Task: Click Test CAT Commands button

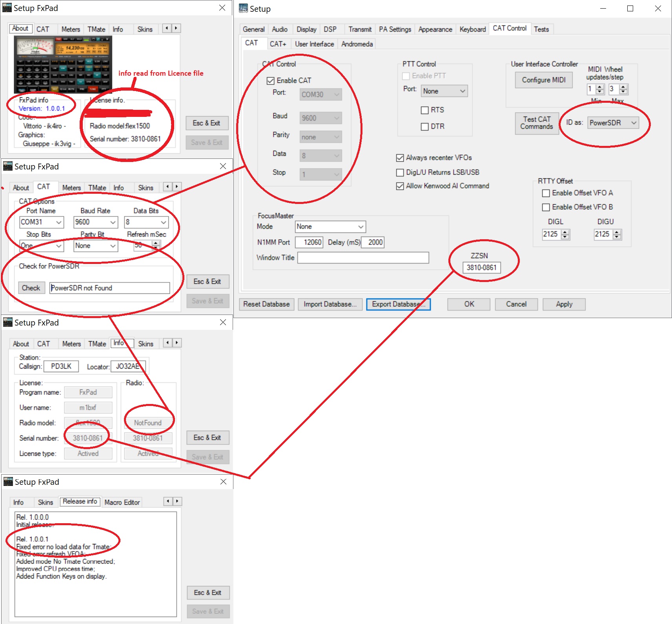Action: [537, 123]
